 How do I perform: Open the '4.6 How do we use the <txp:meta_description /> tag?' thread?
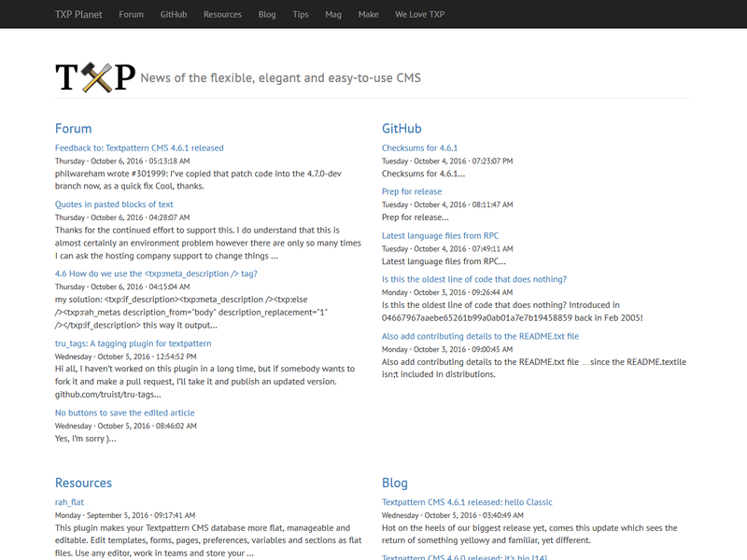coord(156,273)
